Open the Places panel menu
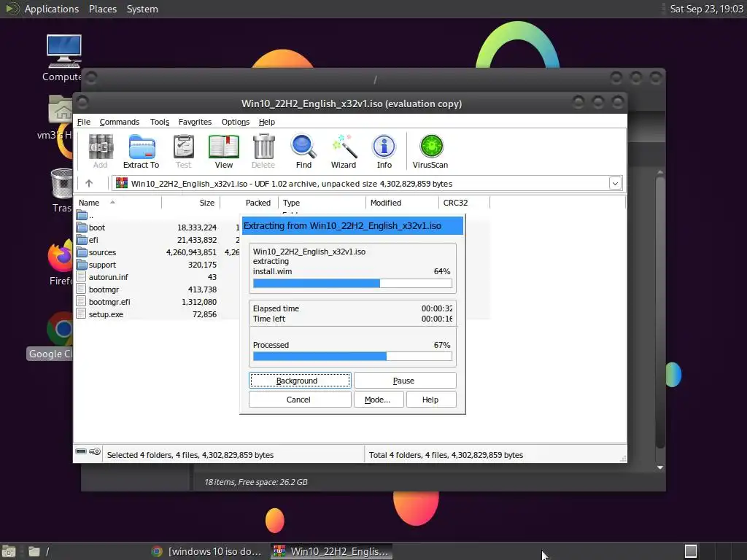 pyautogui.click(x=103, y=9)
